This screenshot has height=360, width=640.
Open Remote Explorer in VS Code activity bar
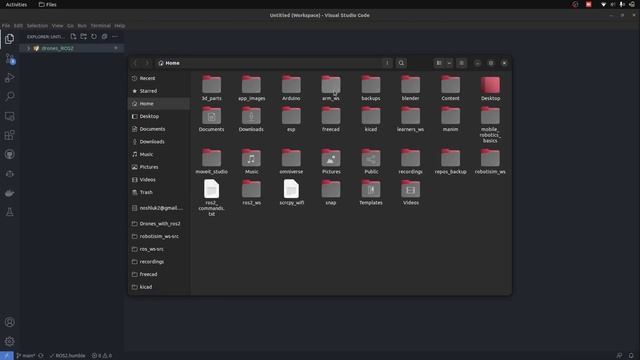9,116
